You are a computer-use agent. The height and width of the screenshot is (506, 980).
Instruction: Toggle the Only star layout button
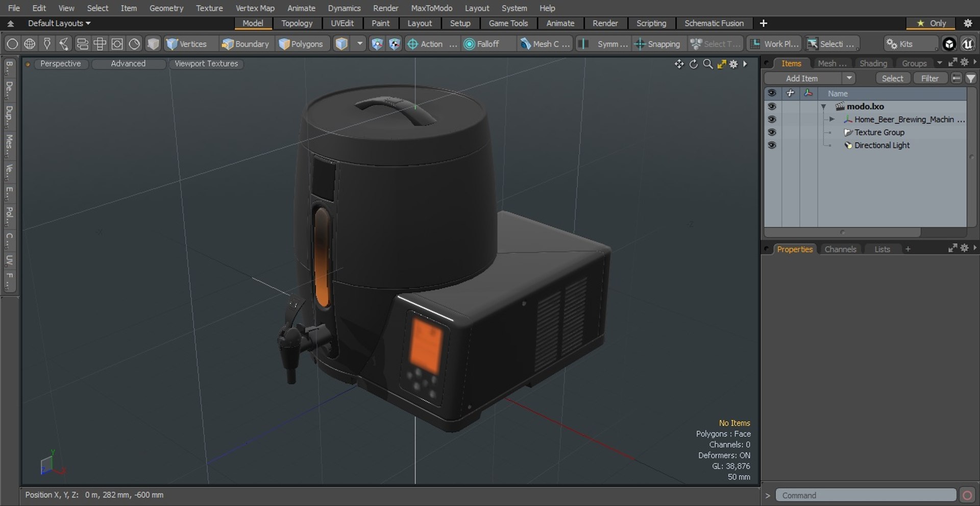pyautogui.click(x=932, y=23)
